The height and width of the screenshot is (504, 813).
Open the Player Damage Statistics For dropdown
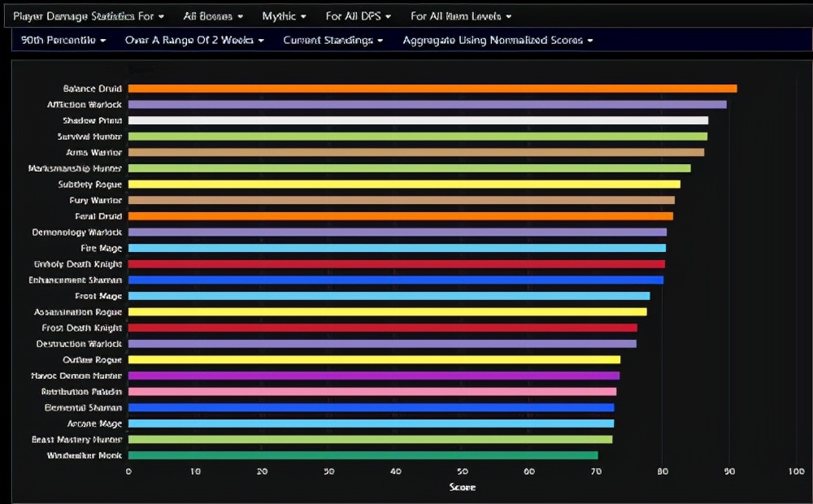[x=89, y=16]
